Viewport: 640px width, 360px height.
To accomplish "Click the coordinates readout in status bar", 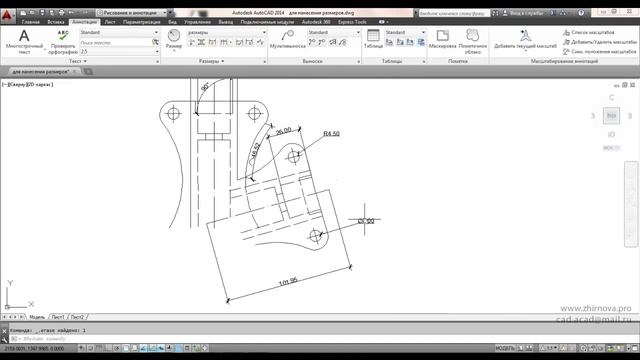I will tap(35, 349).
